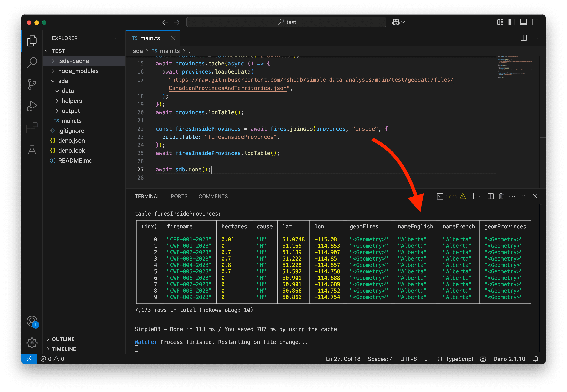Viewport: 567px width, 392px height.
Task: Open the Copilot menu in title bar
Action: click(x=398, y=22)
